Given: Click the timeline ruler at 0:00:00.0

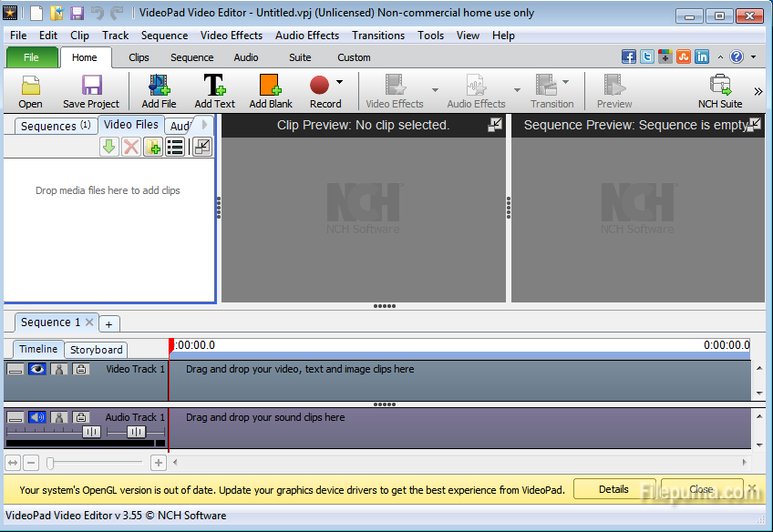Looking at the screenshot, I should coord(196,345).
